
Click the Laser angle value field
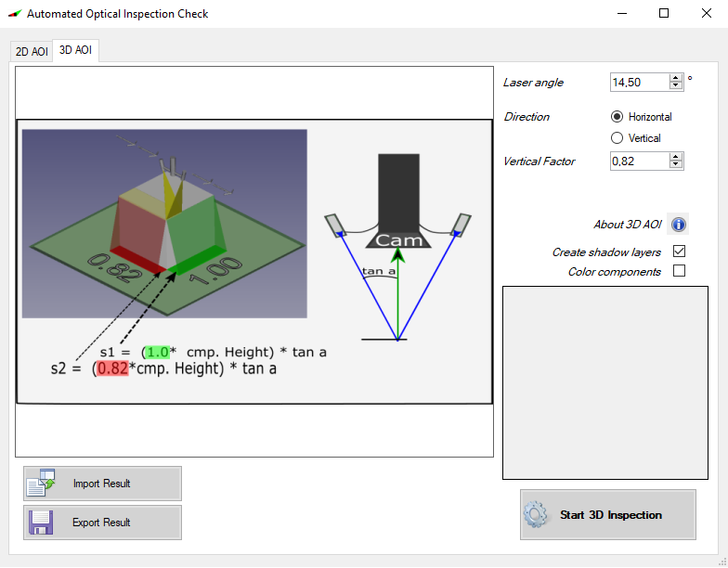[640, 82]
